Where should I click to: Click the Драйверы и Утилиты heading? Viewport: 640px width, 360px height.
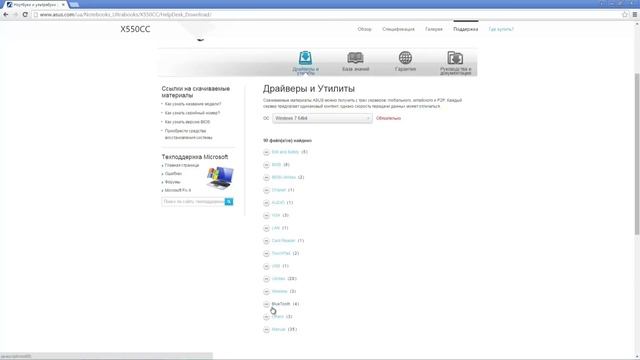(309, 89)
